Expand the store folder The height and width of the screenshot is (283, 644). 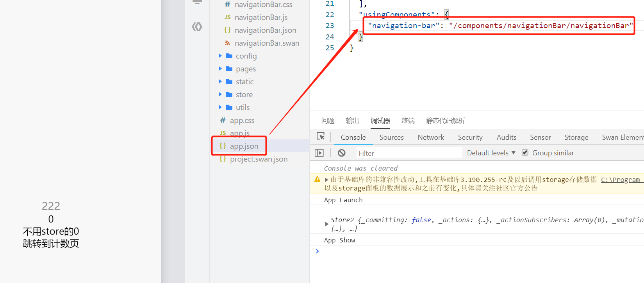click(244, 94)
